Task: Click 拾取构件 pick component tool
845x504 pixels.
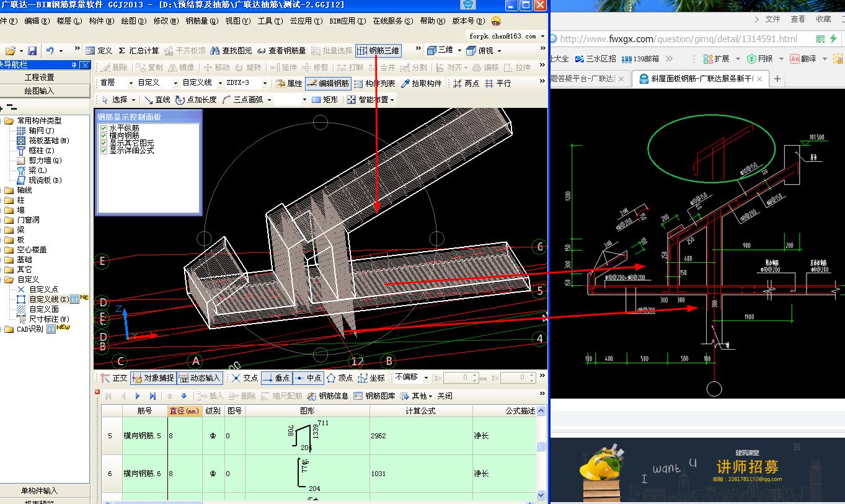Action: pyautogui.click(x=422, y=83)
